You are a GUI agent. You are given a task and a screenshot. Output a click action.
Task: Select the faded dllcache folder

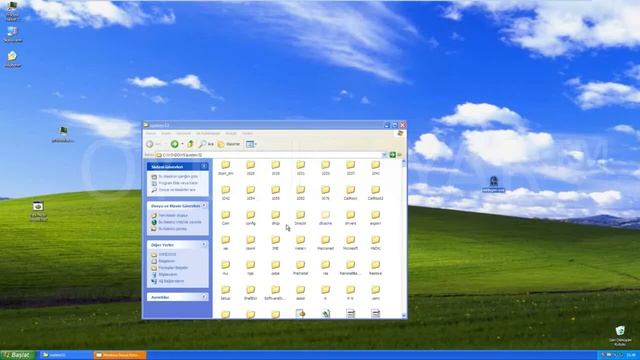325,218
